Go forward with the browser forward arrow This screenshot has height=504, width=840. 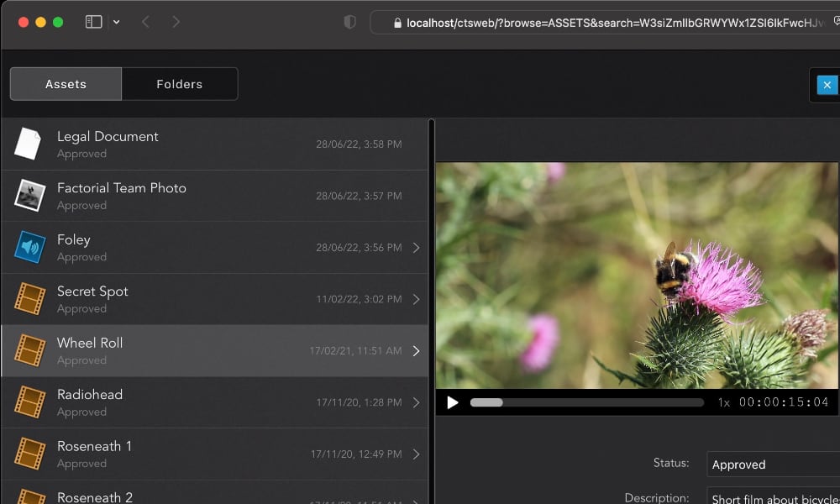coord(176,22)
